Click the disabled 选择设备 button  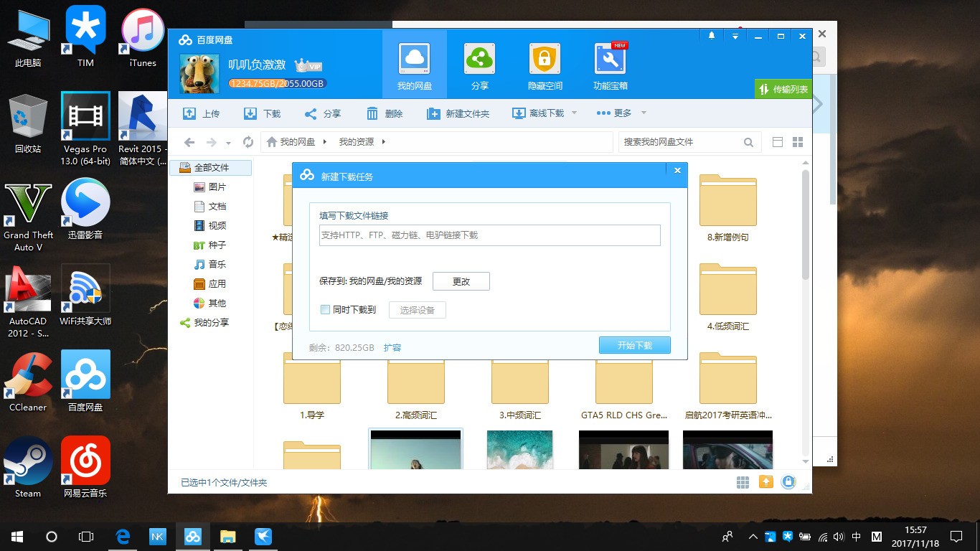point(418,310)
